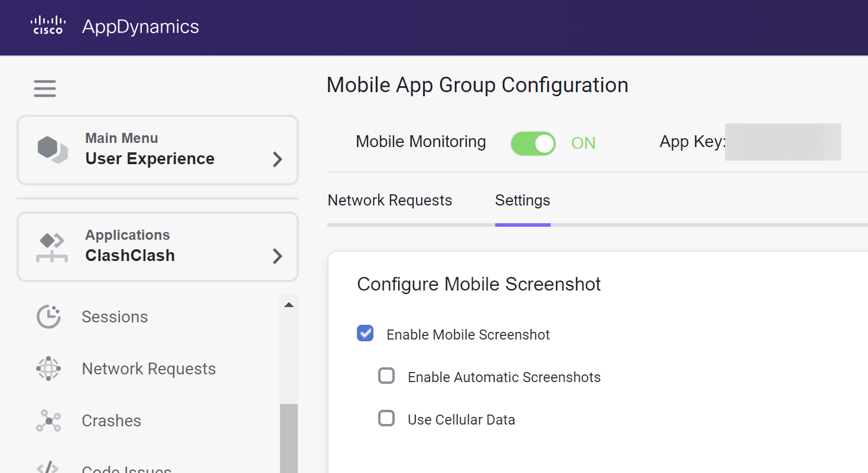The height and width of the screenshot is (473, 868).
Task: Open the hamburger navigation menu
Action: coord(45,89)
